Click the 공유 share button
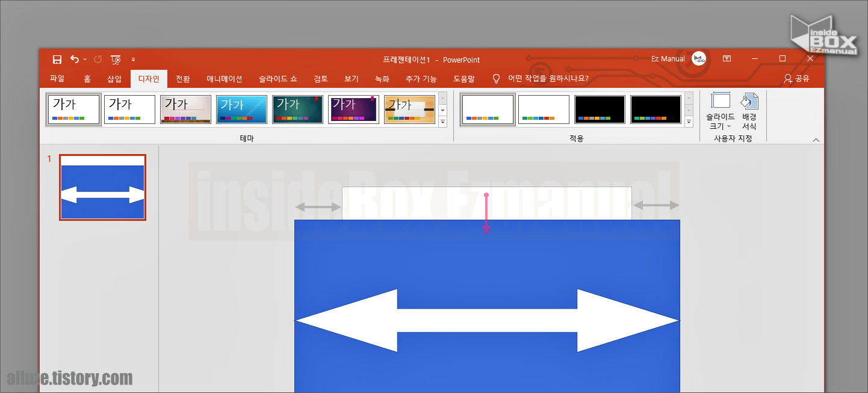 click(x=796, y=78)
